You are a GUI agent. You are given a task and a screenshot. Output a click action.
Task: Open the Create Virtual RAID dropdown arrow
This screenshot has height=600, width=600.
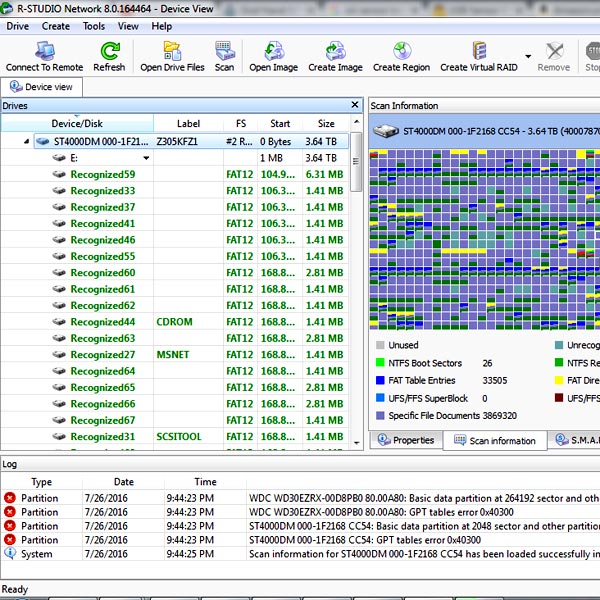[x=528, y=56]
